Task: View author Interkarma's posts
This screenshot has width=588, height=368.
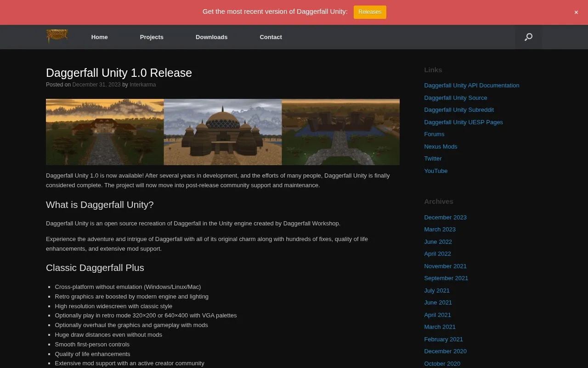Action: pos(143,85)
